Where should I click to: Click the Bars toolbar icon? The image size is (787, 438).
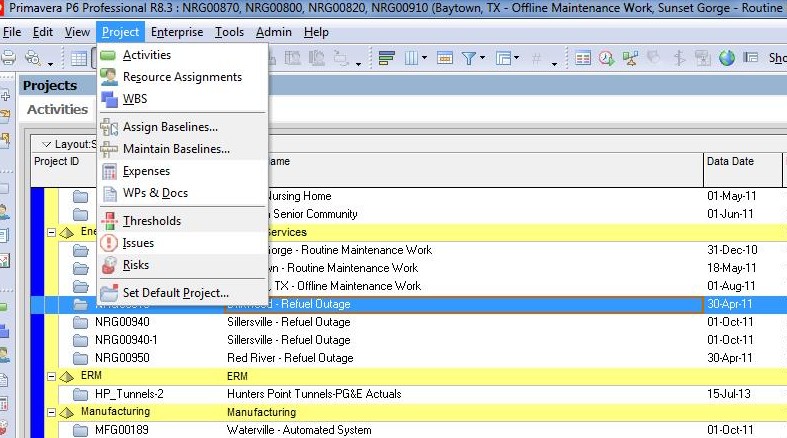click(x=386, y=58)
